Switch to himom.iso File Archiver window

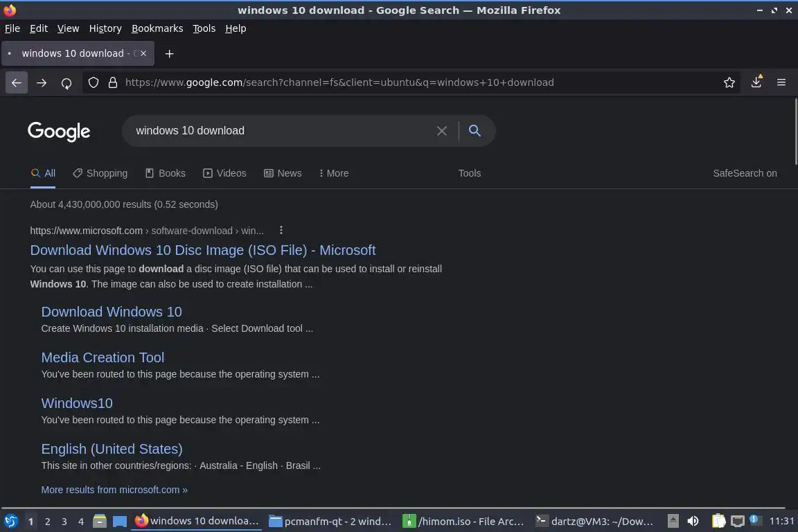[463, 522]
